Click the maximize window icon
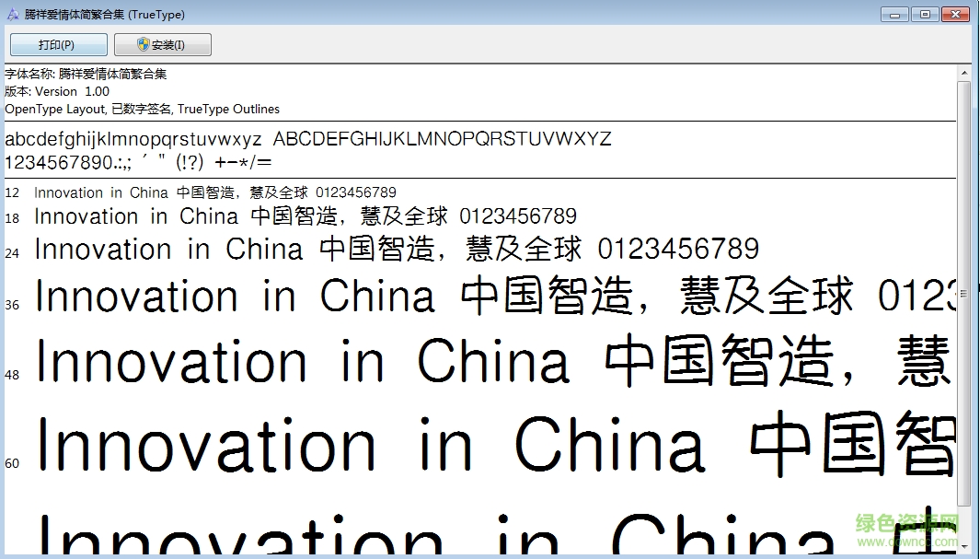The image size is (980, 559). point(923,14)
